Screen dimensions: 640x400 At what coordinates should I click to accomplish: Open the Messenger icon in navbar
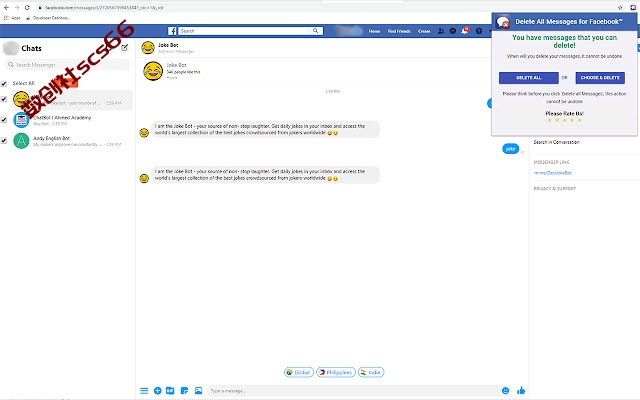(453, 31)
